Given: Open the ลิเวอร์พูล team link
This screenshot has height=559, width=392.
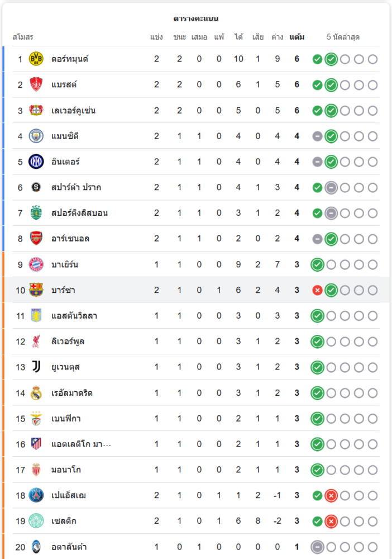Looking at the screenshot, I should [68, 342].
